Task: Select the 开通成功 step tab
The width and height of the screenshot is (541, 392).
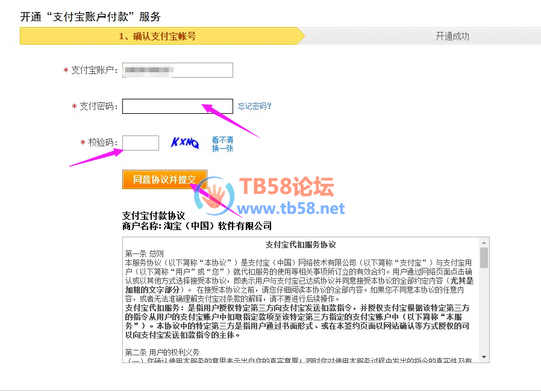Action: [452, 36]
